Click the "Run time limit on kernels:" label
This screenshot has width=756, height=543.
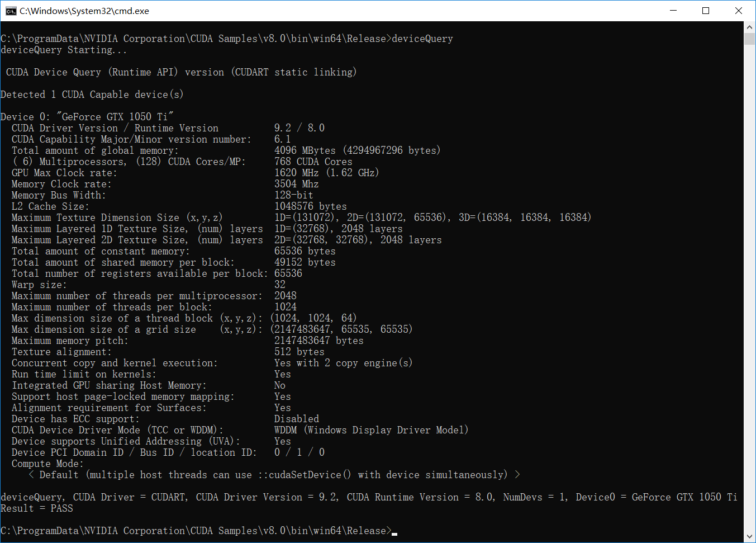point(84,374)
